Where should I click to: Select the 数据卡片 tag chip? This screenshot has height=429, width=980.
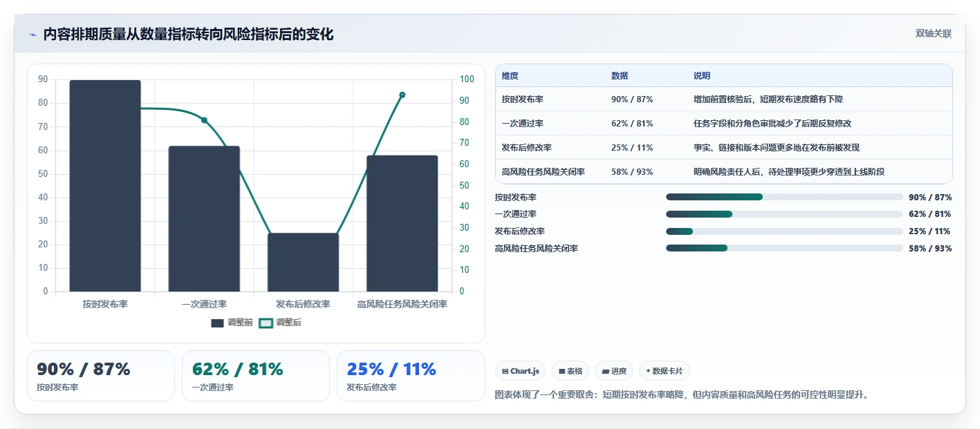[665, 371]
